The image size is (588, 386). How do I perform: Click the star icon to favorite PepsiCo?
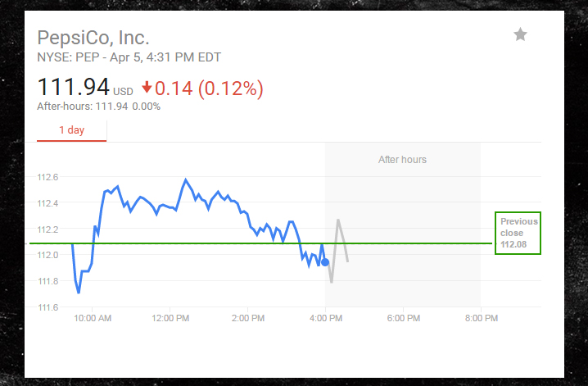point(520,34)
